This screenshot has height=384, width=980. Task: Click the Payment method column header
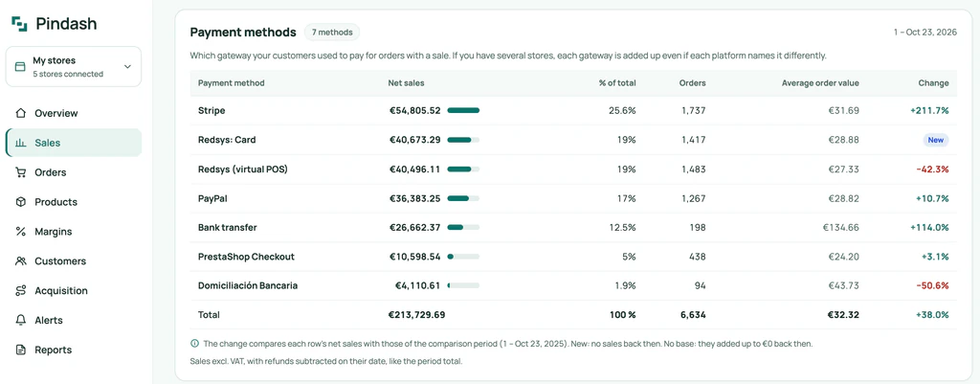(232, 83)
